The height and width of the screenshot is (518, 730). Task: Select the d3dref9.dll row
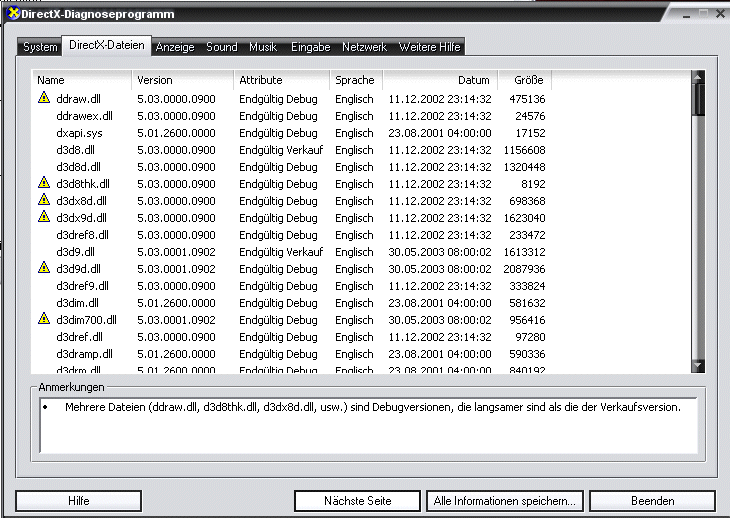pyautogui.click(x=291, y=286)
